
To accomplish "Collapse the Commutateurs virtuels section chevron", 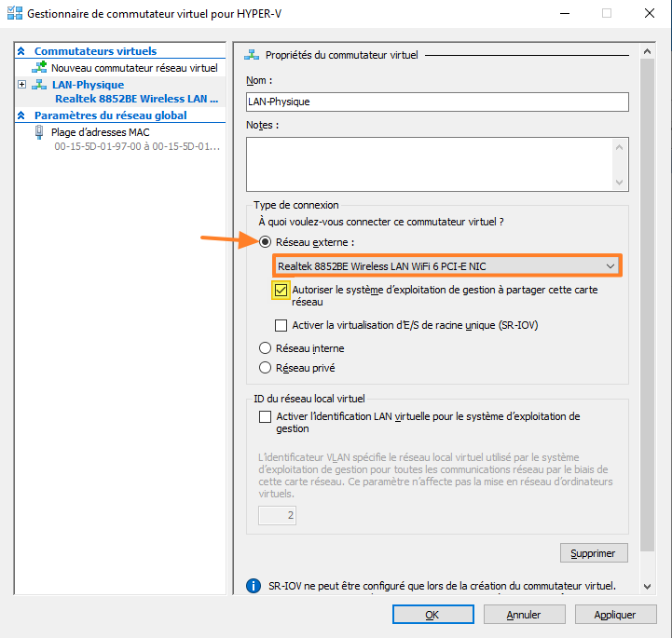I will [22, 52].
